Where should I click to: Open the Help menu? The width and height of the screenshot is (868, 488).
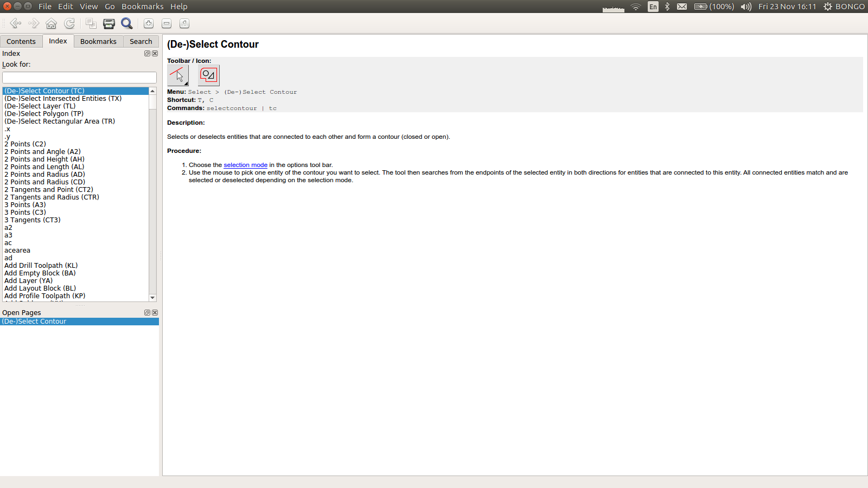pyautogui.click(x=179, y=7)
